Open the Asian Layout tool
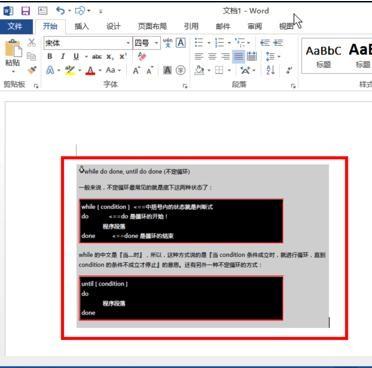The height and width of the screenshot is (368, 372). point(245,70)
